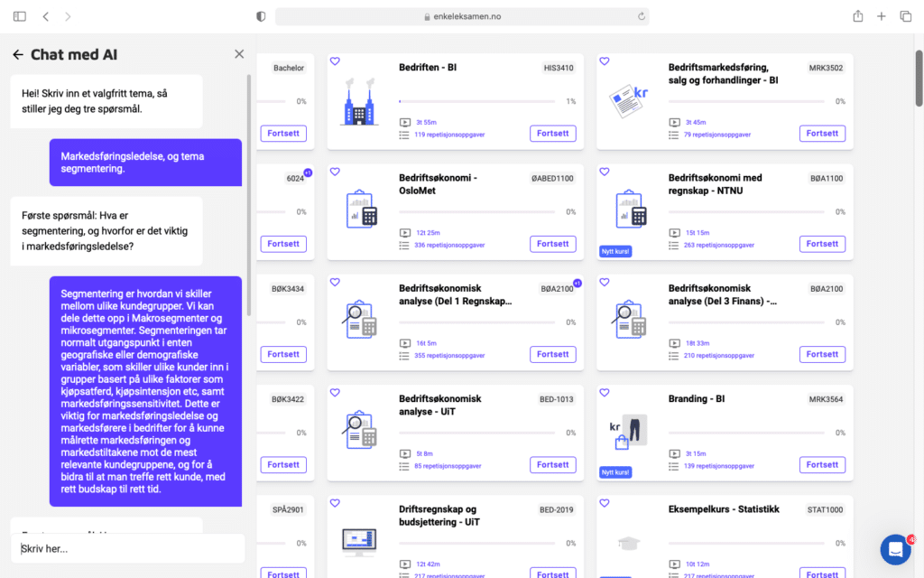
Task: Click the Safari share icon
Action: 857,16
